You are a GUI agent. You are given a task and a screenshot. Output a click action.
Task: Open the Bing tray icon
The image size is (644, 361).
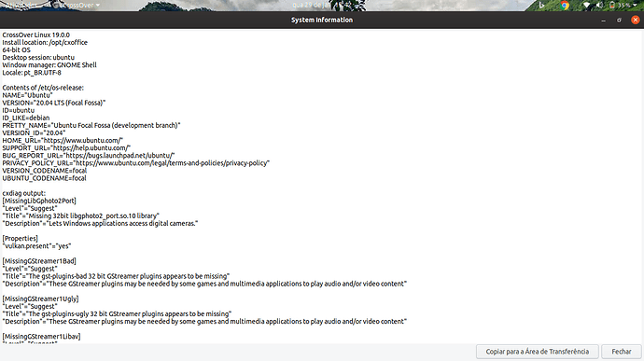[x=541, y=6]
